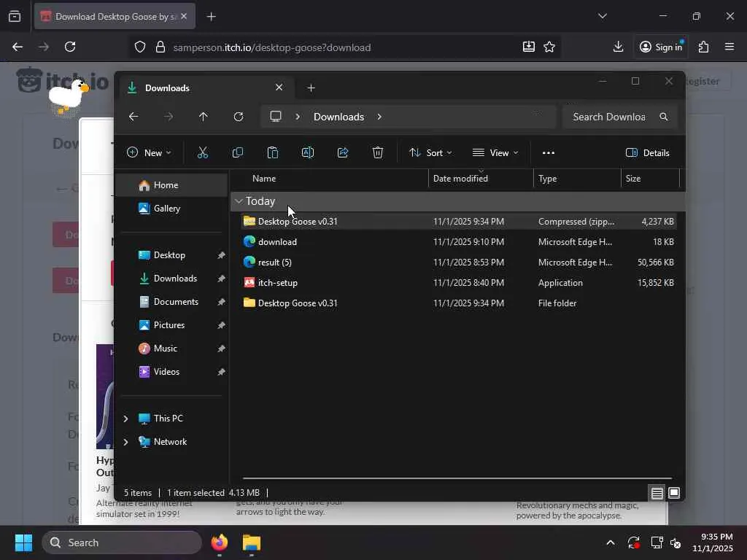Sort by the Size column header

pyautogui.click(x=650, y=179)
